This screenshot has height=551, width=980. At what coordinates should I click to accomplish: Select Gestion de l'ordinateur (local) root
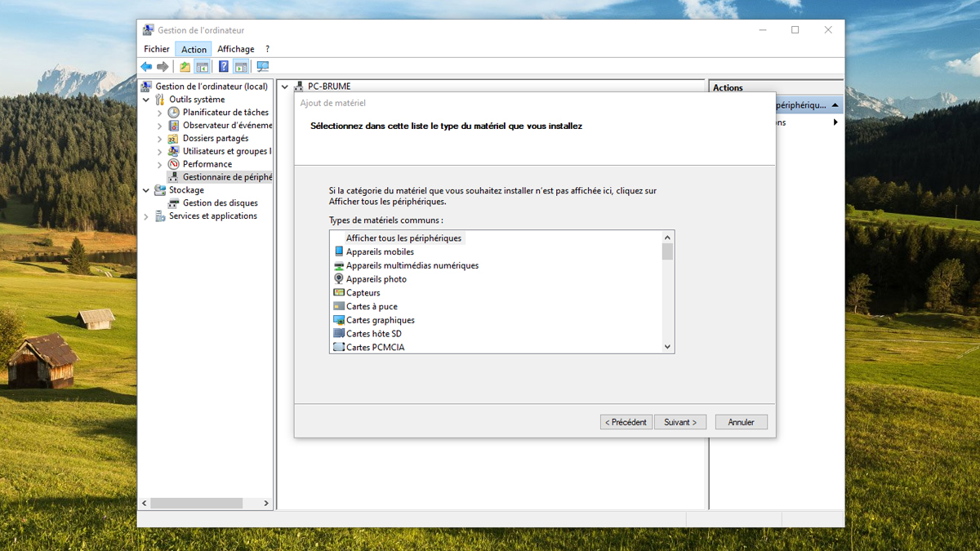[212, 87]
